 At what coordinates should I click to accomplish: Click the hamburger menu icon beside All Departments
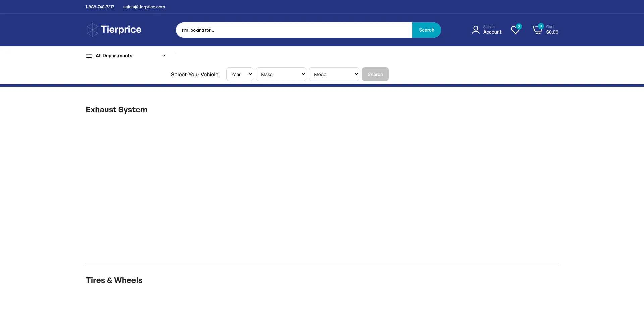[89, 56]
